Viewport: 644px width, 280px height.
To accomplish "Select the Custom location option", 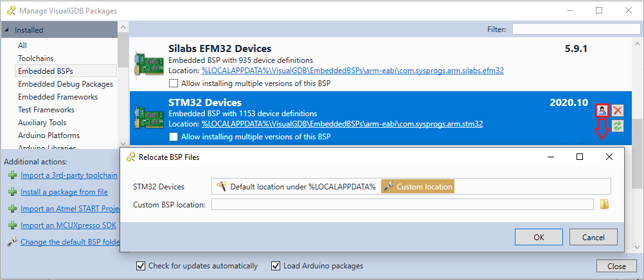I will click(418, 186).
